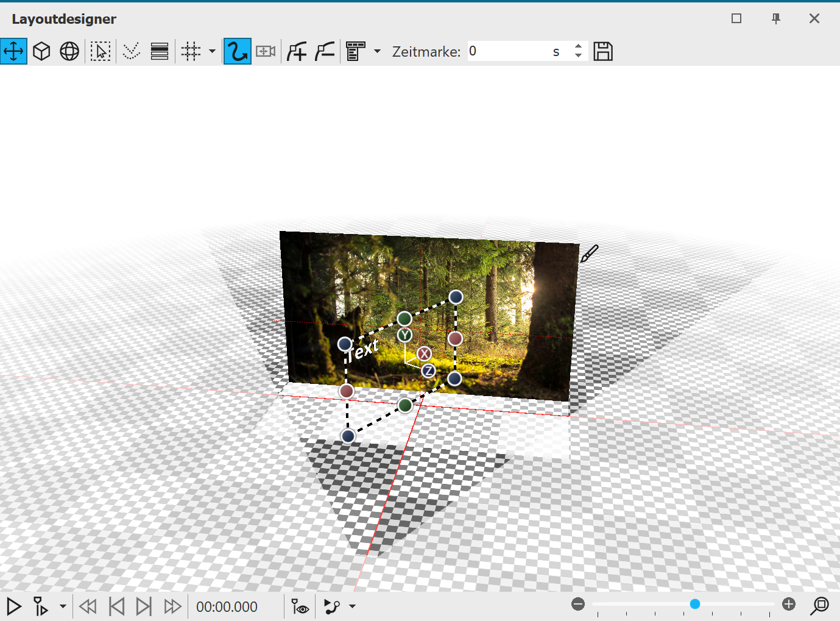Viewport: 840px width, 621px height.
Task: Remove the keyframe curve
Action: point(323,51)
